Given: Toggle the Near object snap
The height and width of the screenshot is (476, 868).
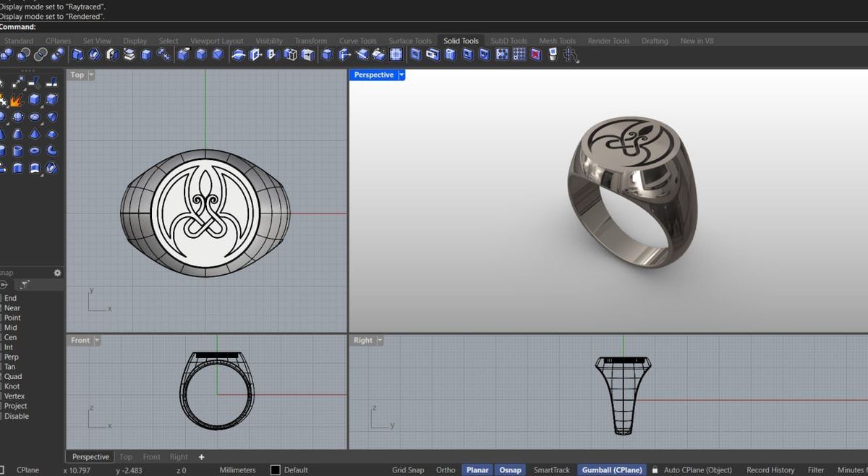Looking at the screenshot, I should [12, 308].
